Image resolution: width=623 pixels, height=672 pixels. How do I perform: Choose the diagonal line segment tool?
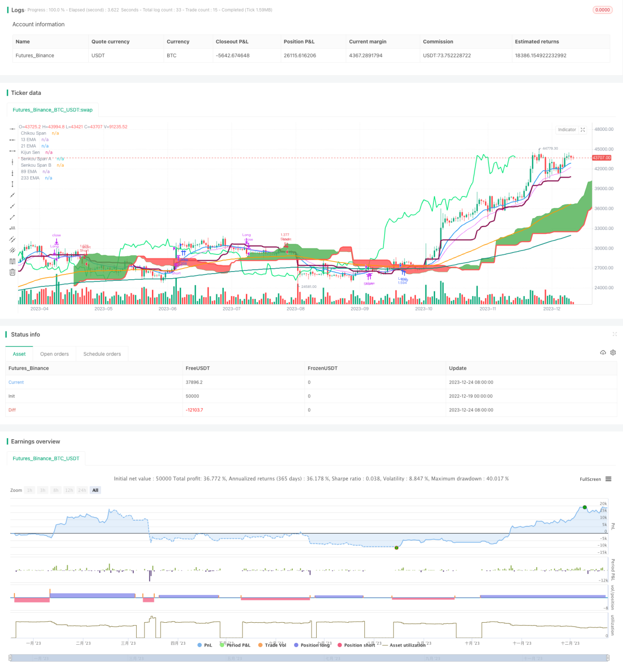(12, 217)
